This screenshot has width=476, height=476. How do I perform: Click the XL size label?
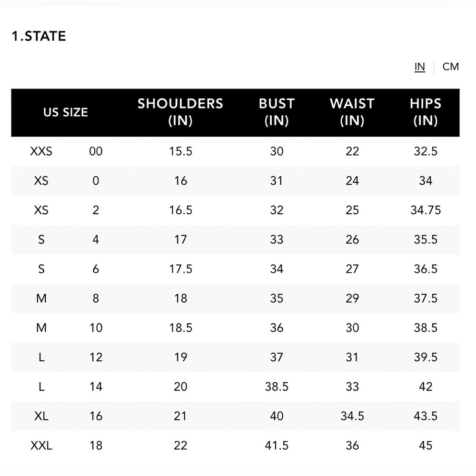coord(41,416)
